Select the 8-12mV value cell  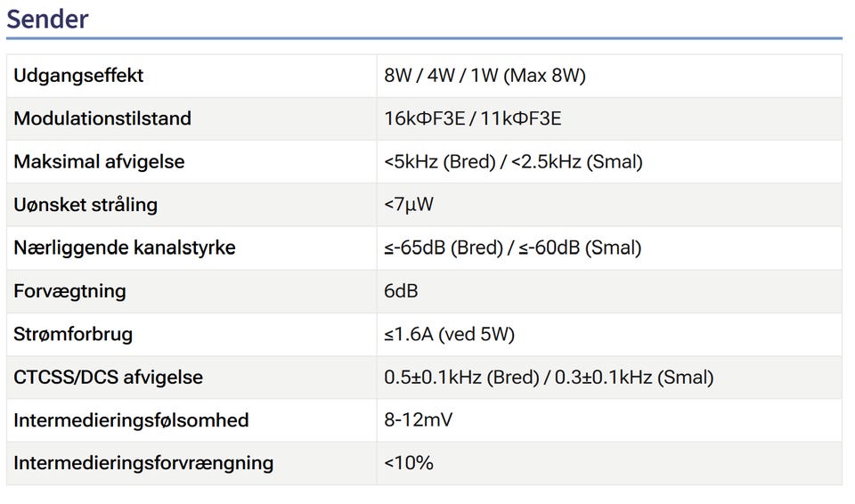point(418,420)
